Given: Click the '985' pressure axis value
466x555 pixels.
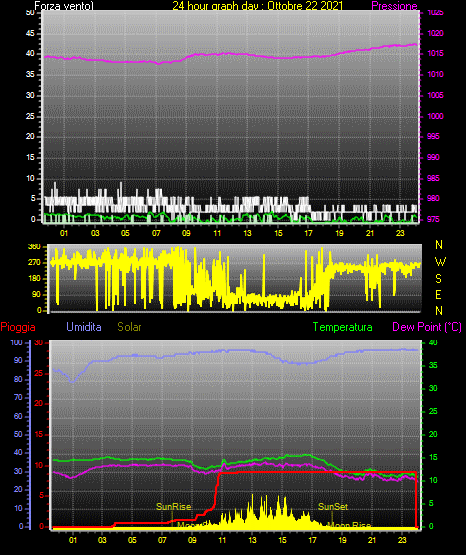Looking at the screenshot, I should tap(433, 178).
